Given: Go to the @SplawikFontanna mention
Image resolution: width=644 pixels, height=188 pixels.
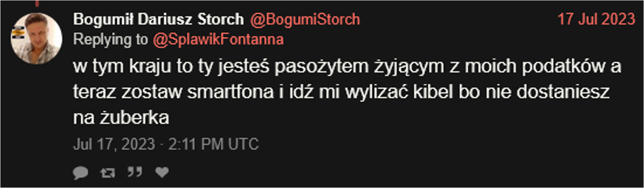Looking at the screenshot, I should pyautogui.click(x=218, y=39).
